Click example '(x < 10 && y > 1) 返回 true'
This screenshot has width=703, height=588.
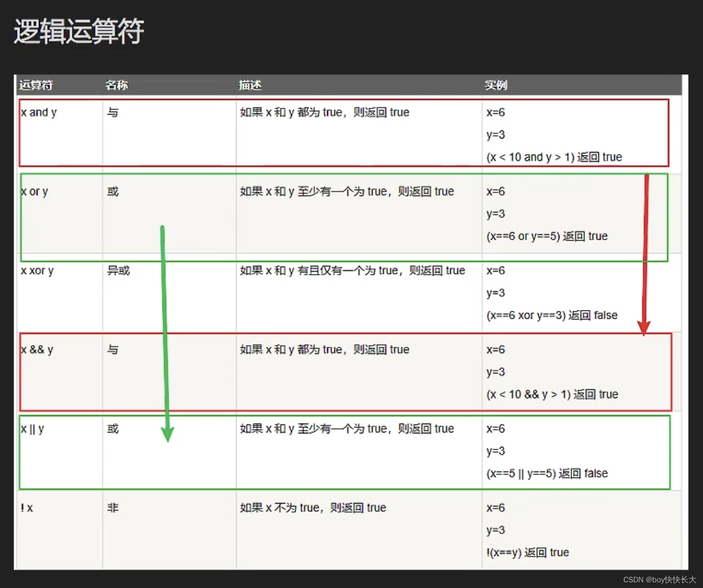click(x=552, y=394)
